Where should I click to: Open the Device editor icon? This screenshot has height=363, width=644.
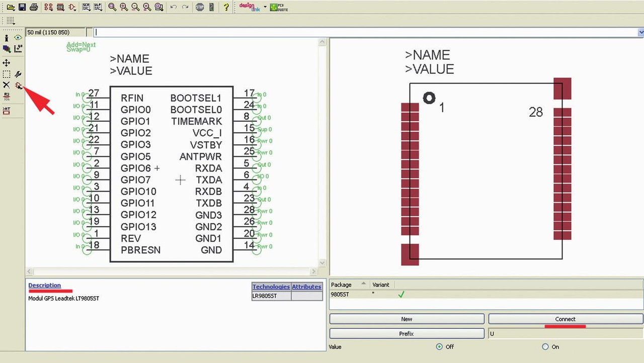(x=48, y=7)
